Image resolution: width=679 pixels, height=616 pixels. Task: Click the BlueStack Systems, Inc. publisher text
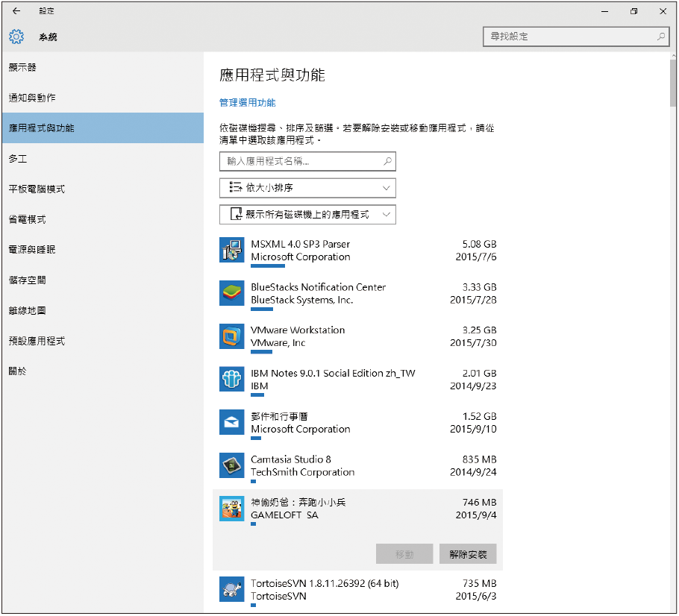302,300
